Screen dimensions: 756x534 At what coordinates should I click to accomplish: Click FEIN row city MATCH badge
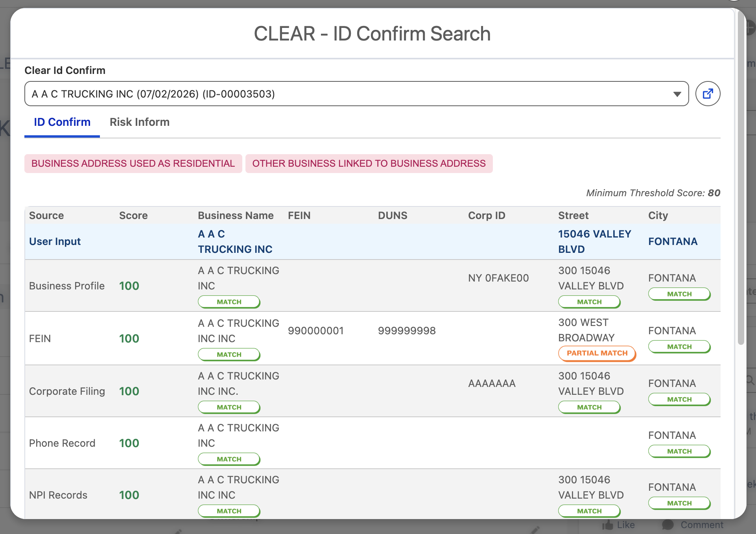point(679,347)
